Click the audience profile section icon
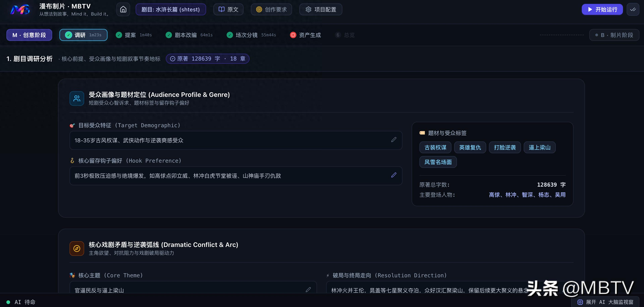The height and width of the screenshot is (307, 644). 77,98
